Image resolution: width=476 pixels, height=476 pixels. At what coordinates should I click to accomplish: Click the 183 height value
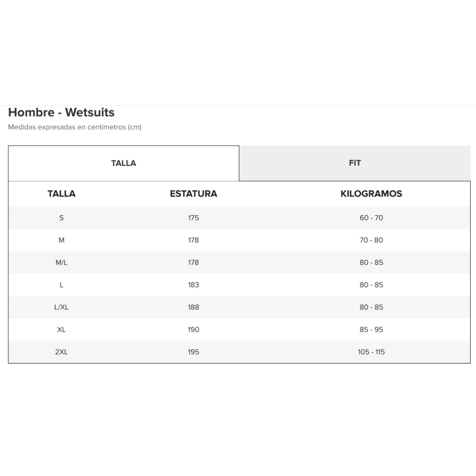pyautogui.click(x=193, y=285)
